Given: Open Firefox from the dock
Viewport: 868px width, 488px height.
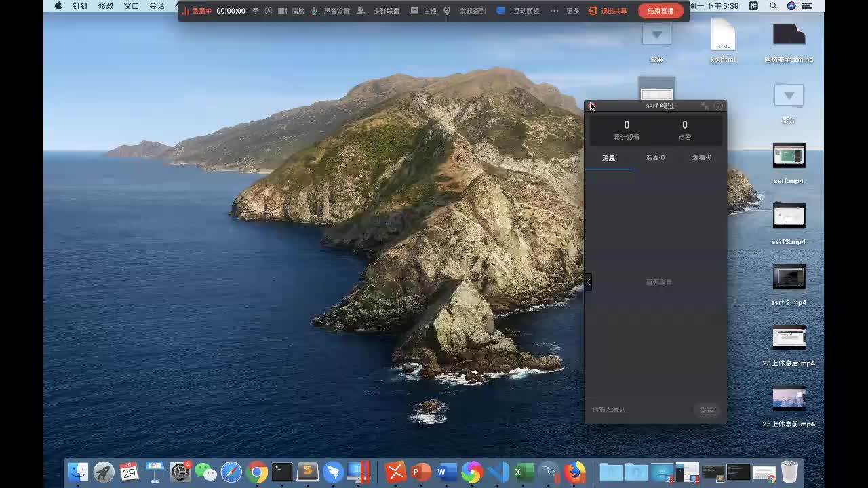Looking at the screenshot, I should pyautogui.click(x=575, y=472).
